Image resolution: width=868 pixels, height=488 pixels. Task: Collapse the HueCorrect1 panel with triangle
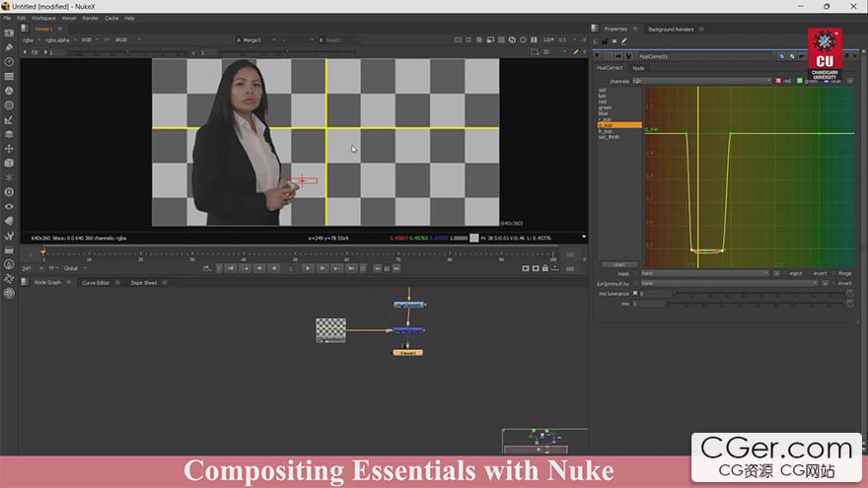coord(597,56)
